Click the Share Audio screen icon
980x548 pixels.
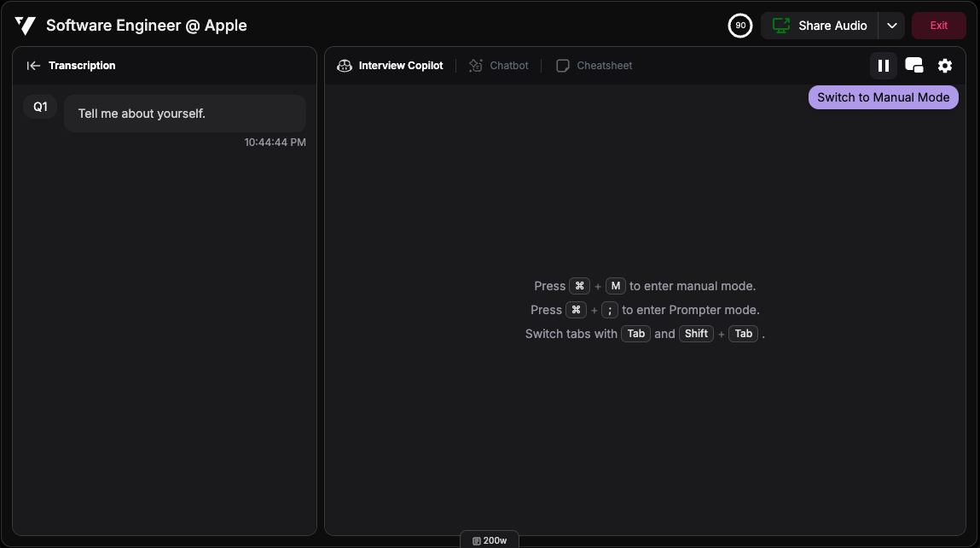[781, 26]
